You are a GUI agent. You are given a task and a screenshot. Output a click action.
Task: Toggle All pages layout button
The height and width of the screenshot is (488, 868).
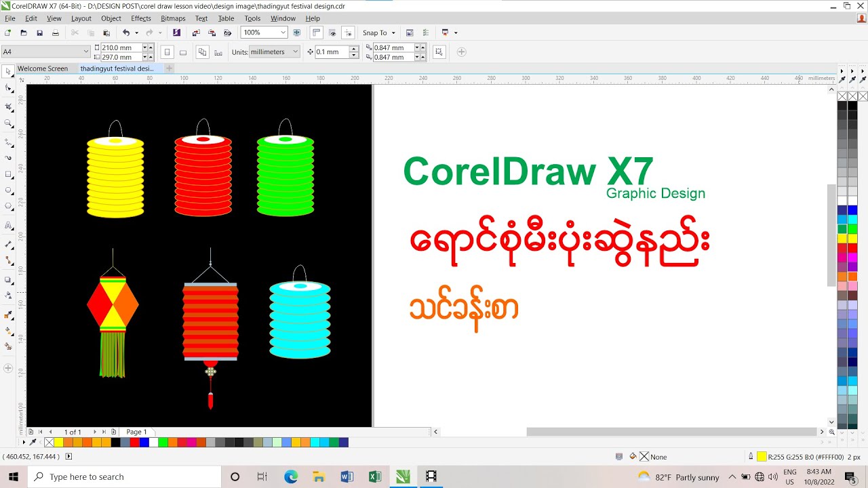pos(202,52)
